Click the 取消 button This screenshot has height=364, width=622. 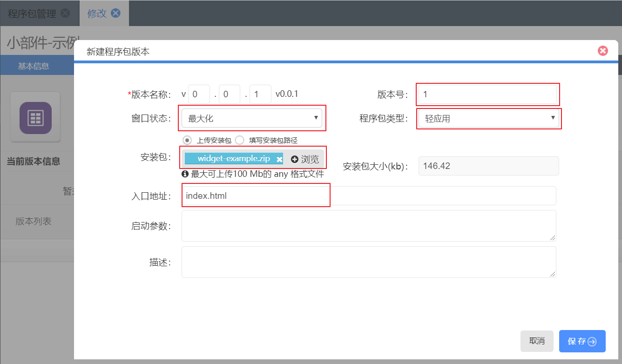(x=537, y=341)
